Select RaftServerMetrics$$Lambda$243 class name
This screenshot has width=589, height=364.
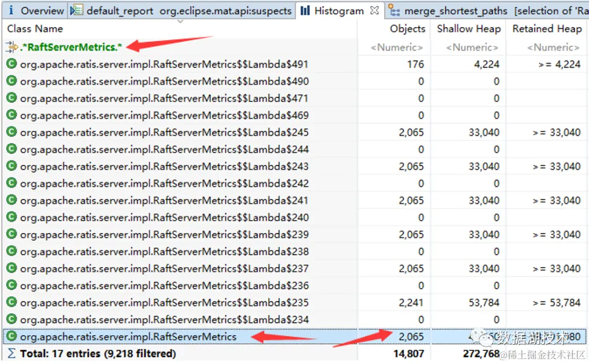(164, 167)
